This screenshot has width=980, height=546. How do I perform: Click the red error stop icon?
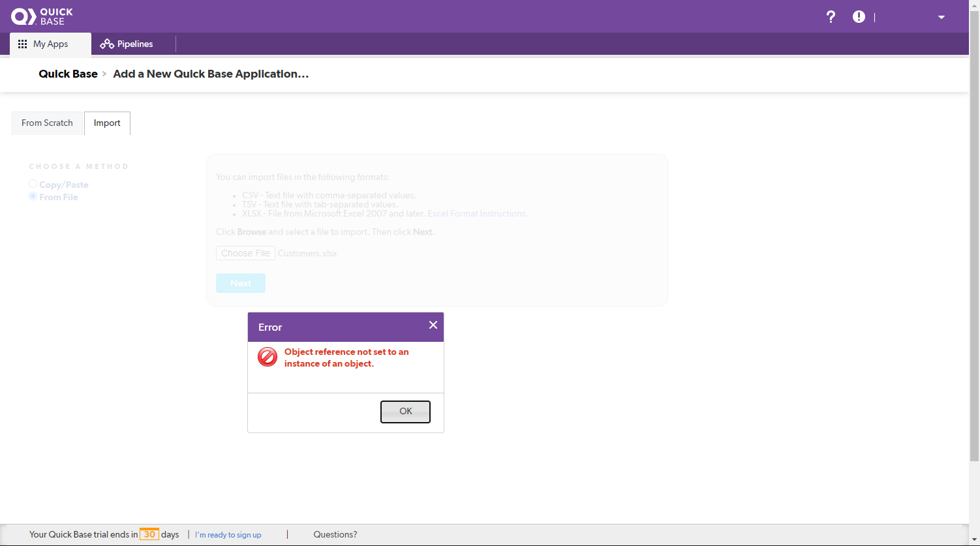[268, 357]
